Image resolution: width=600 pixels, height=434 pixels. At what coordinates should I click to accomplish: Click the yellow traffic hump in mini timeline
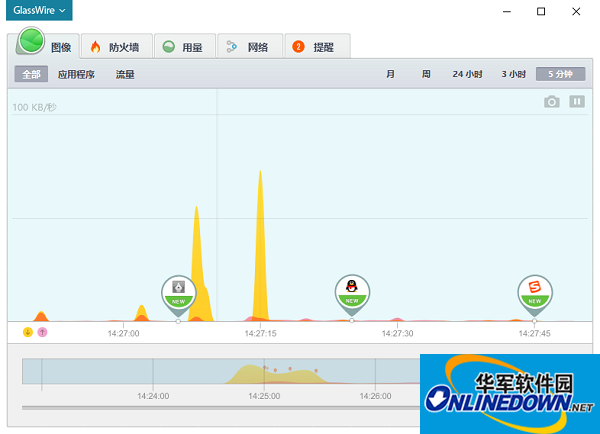pos(276,375)
